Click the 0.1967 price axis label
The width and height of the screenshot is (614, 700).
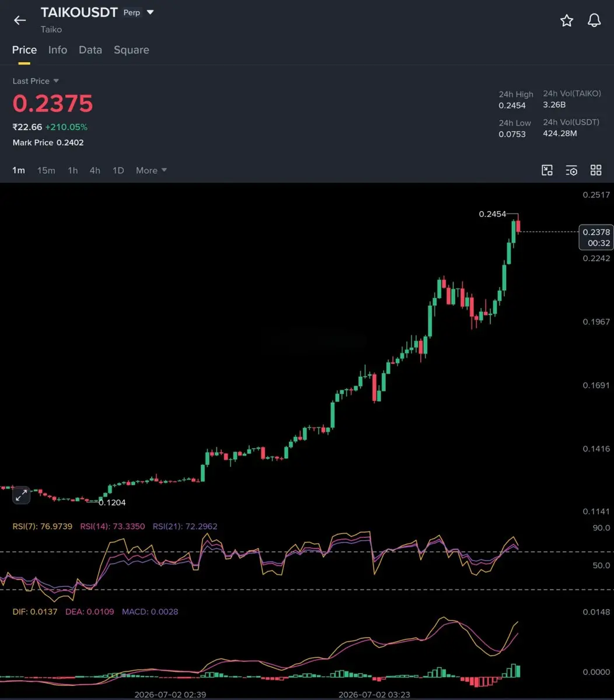[x=596, y=322]
